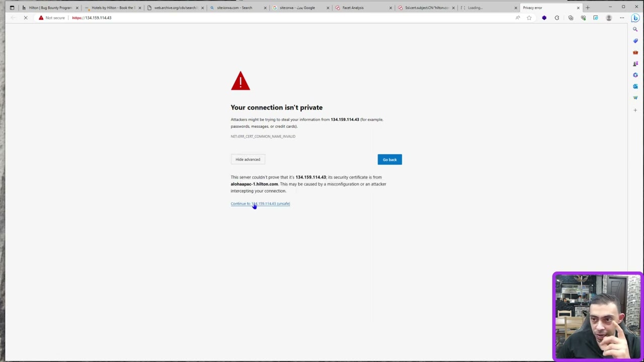
Task: Add page to favorites with star icon
Action: tap(529, 18)
